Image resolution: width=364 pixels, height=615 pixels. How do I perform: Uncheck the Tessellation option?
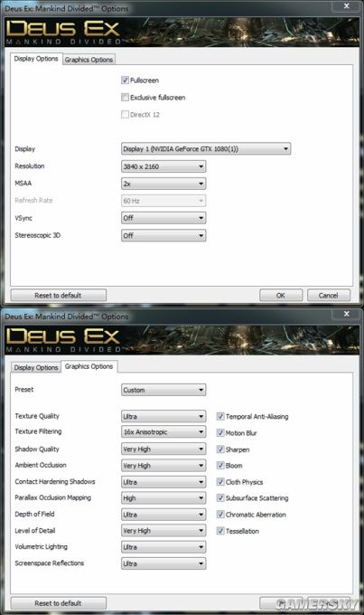[x=220, y=531]
